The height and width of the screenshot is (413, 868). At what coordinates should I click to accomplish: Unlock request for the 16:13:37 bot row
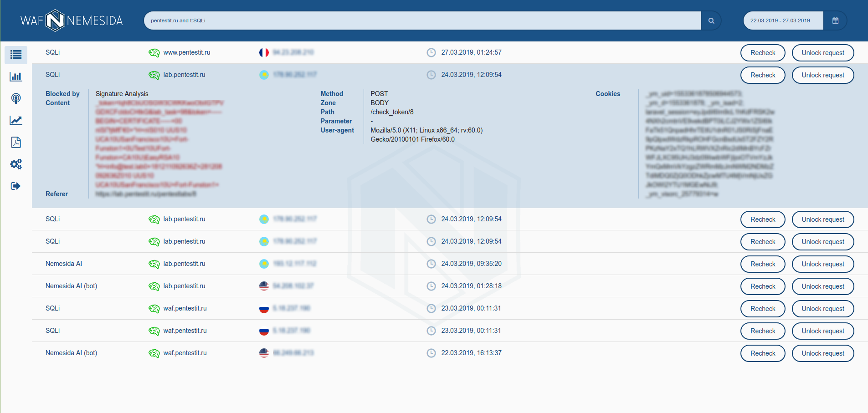pyautogui.click(x=823, y=353)
